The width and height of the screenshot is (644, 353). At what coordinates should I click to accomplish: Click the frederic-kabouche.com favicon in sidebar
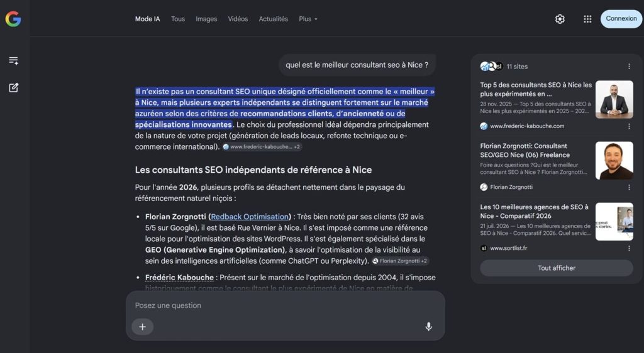pyautogui.click(x=484, y=126)
